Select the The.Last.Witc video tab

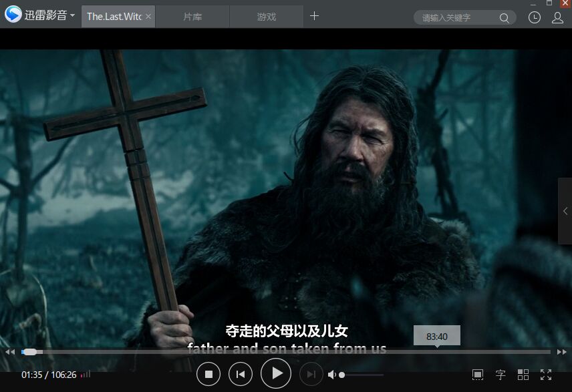click(x=118, y=17)
